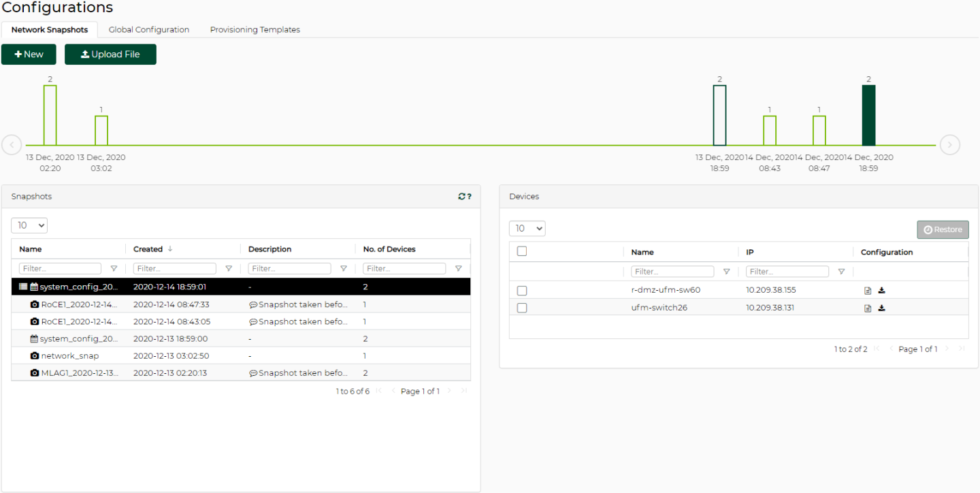The width and height of the screenshot is (980, 493).
Task: Click the help question mark in Snapshots
Action: [469, 197]
